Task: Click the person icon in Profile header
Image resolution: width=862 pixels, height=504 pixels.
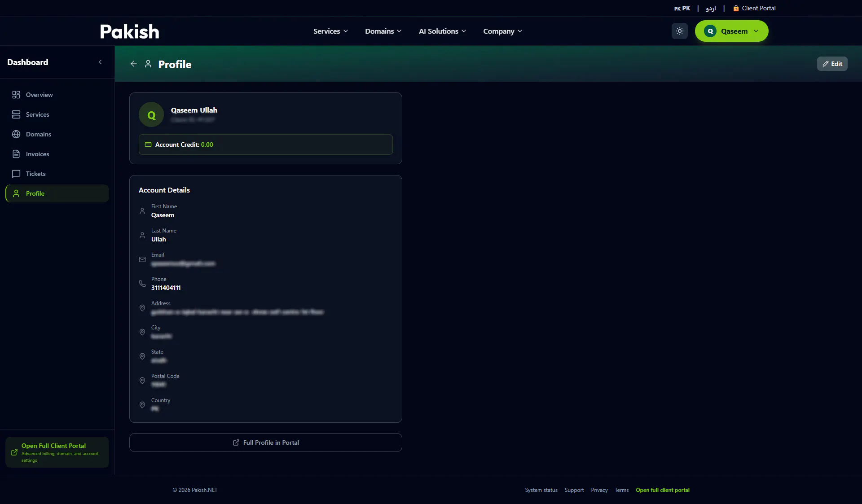Action: point(148,64)
